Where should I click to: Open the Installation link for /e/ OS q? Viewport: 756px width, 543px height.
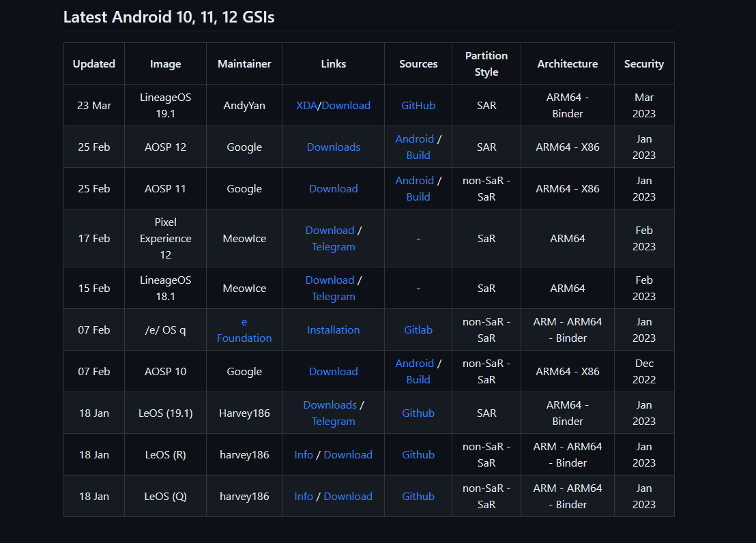click(334, 330)
